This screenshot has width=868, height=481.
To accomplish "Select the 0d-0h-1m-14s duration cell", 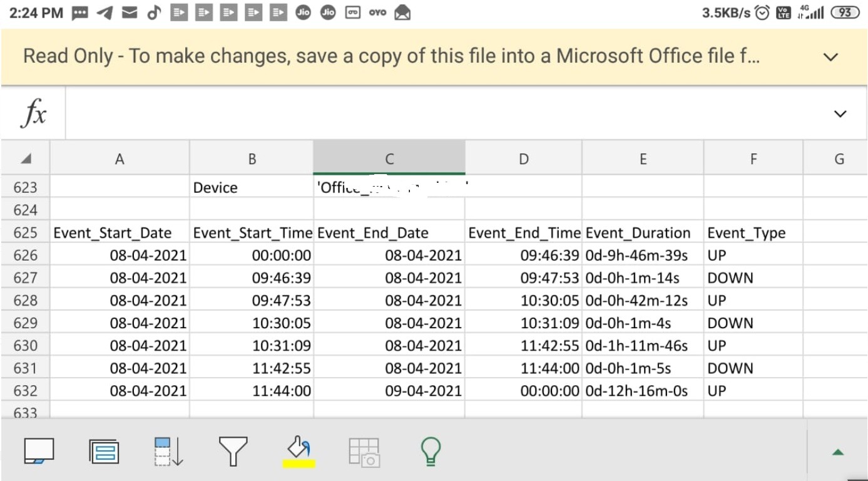I will tap(643, 277).
